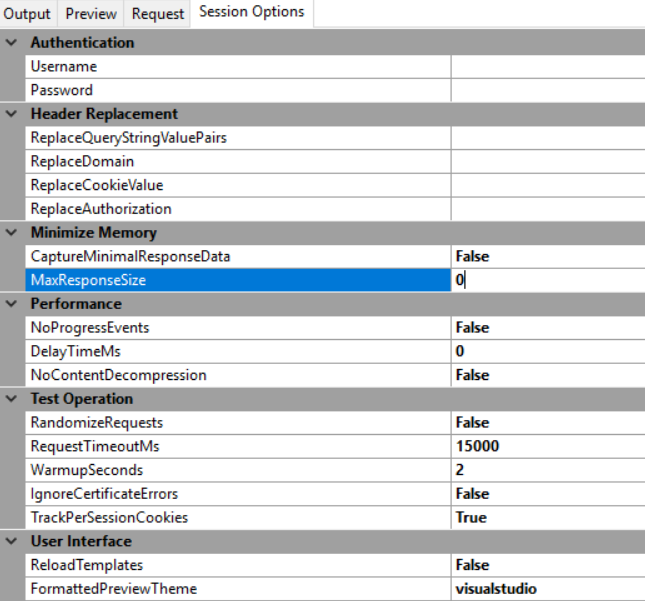Select the Request tab
The image size is (645, 601).
point(157,14)
